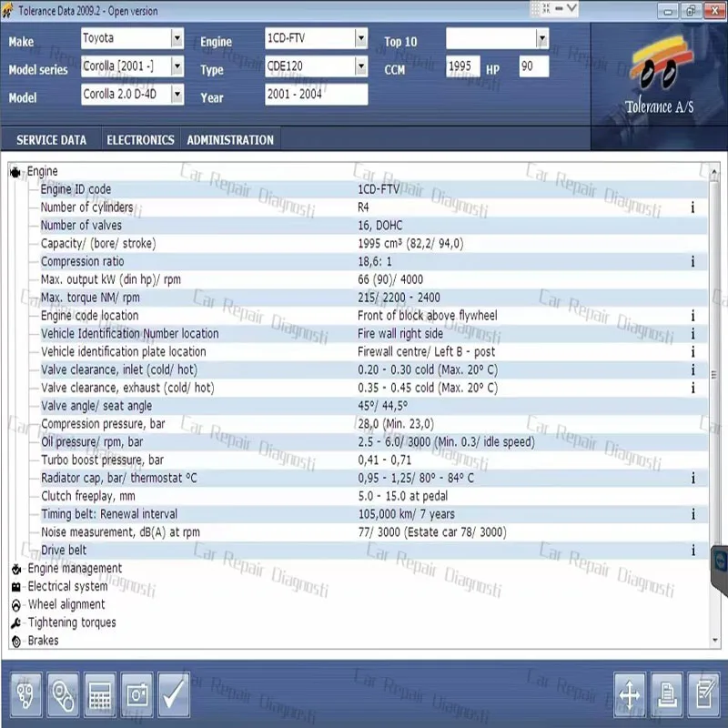Image resolution: width=728 pixels, height=728 pixels.
Task: Select the Max. output kW row
Action: click(x=374, y=280)
